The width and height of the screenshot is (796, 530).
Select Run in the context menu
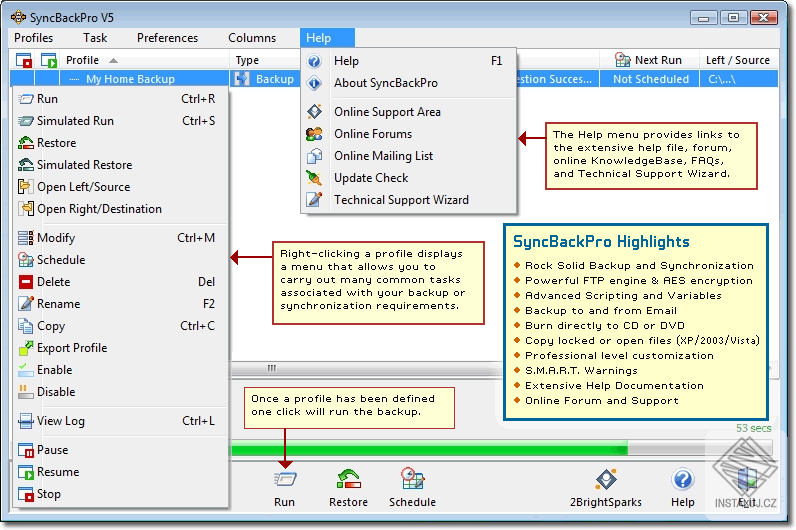(120, 99)
